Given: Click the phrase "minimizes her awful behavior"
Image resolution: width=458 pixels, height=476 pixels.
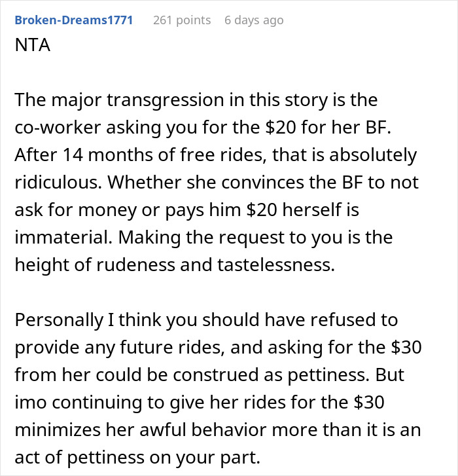Looking at the screenshot, I should click(x=126, y=429).
